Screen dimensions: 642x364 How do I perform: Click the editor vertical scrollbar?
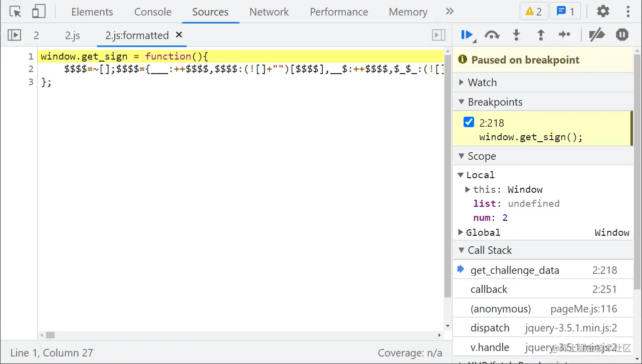pos(448,176)
